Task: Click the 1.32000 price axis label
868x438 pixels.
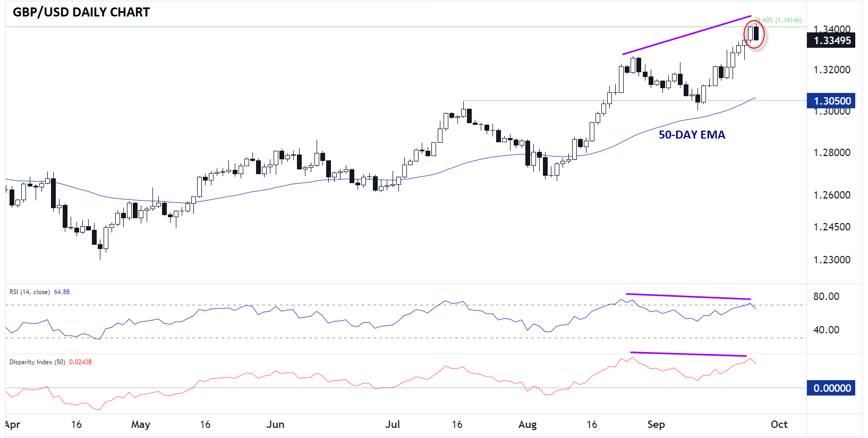Action: [832, 70]
